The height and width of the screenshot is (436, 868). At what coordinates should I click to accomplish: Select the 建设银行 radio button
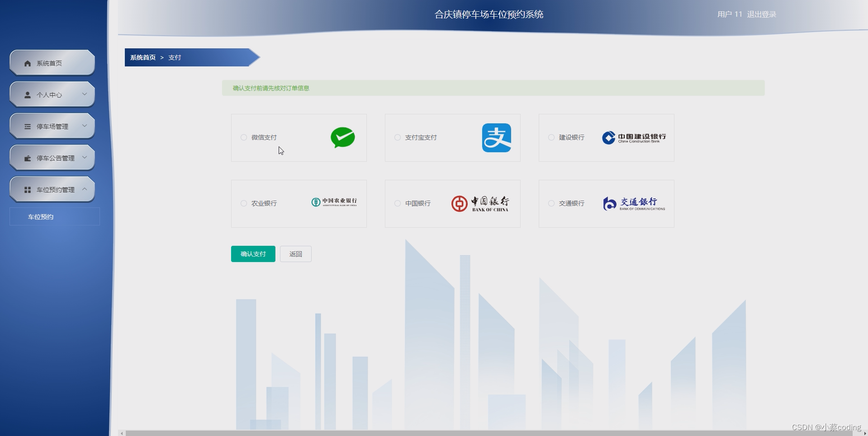pos(551,137)
